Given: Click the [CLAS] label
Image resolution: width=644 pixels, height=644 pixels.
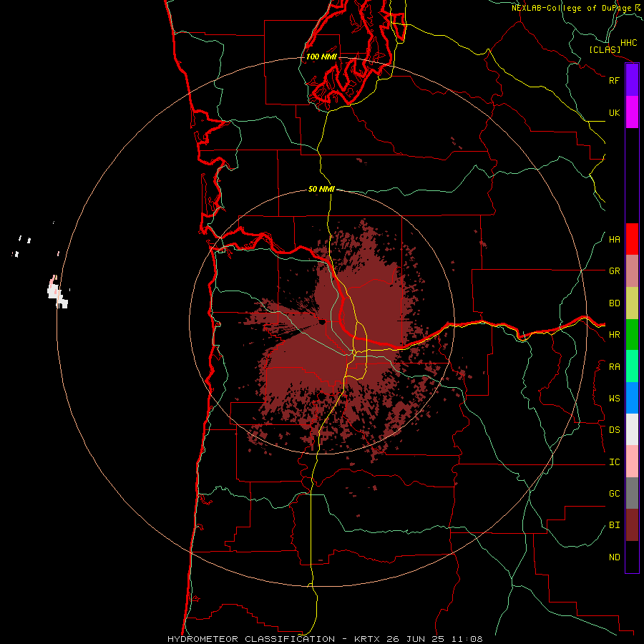Looking at the screenshot, I should tap(605, 49).
